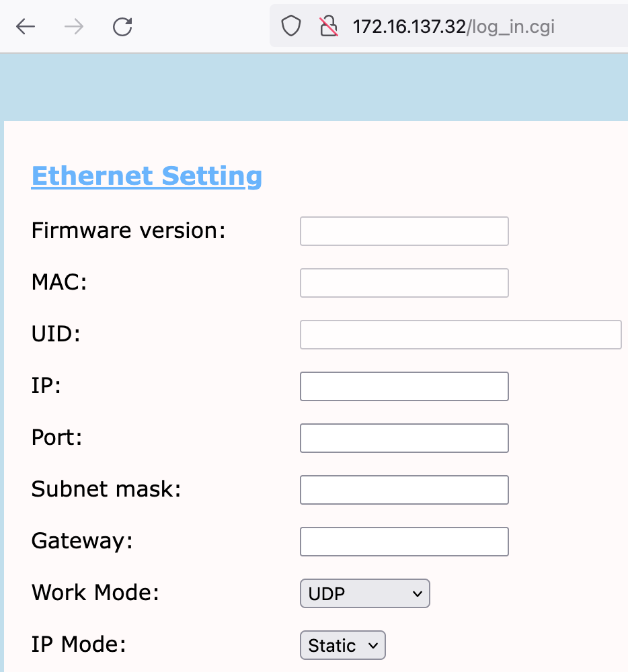Click the Port input field
The width and height of the screenshot is (628, 672).
[x=404, y=438]
